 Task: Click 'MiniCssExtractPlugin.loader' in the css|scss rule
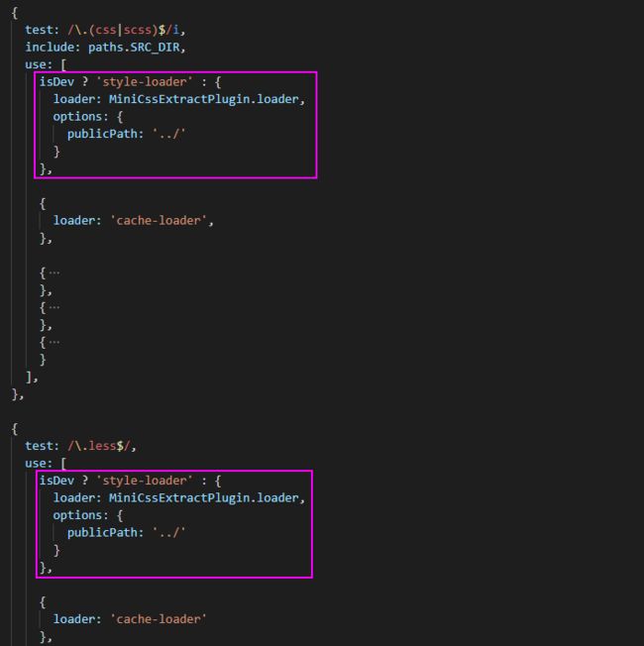[203, 99]
